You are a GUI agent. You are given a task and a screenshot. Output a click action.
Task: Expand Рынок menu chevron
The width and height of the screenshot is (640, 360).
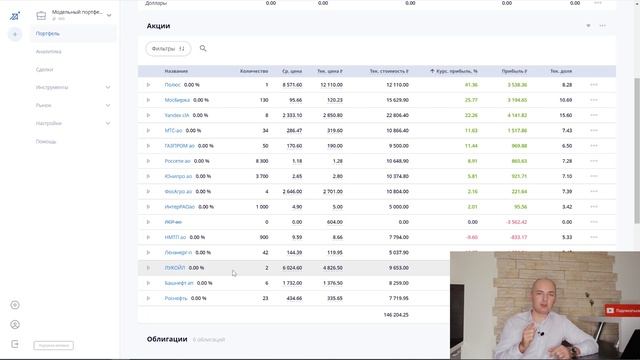click(108, 105)
